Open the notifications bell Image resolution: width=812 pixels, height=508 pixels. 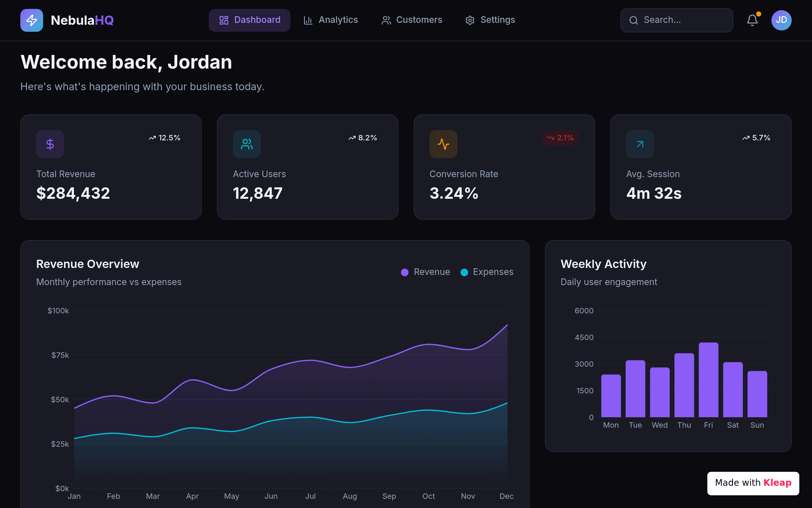[x=752, y=20]
